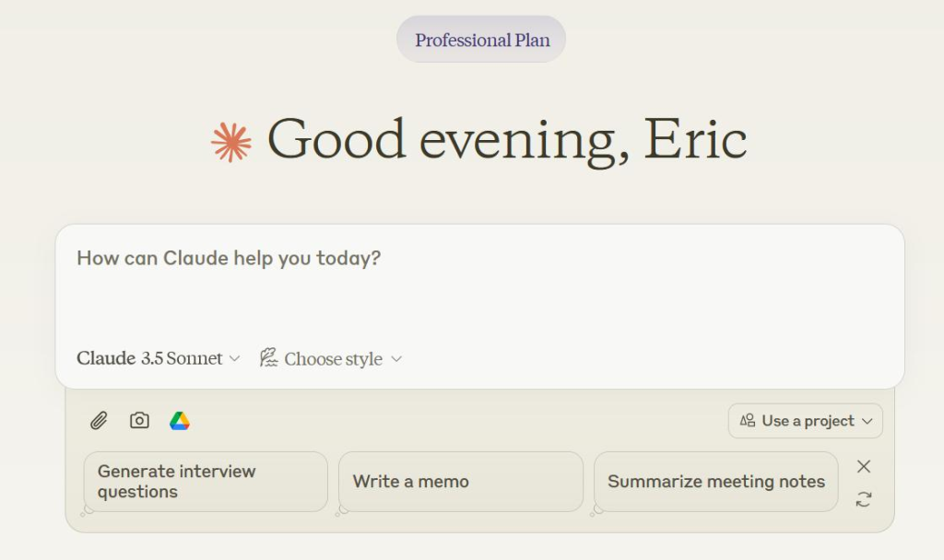This screenshot has height=560, width=944.
Task: Open the Google Drive icon
Action: (180, 420)
